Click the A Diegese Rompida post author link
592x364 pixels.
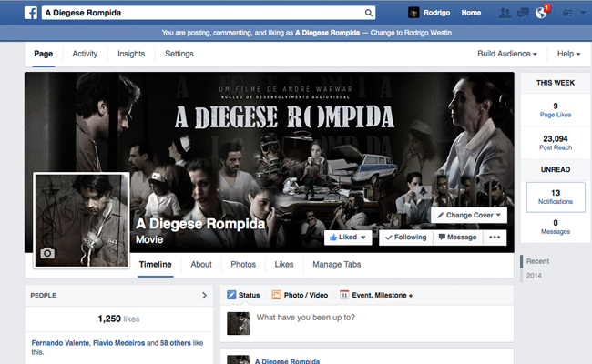click(287, 361)
